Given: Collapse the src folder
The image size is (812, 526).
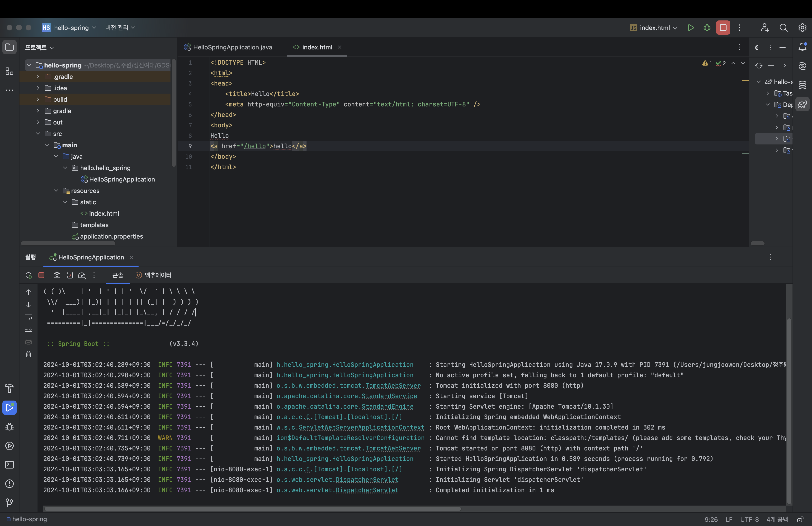Looking at the screenshot, I should pyautogui.click(x=38, y=134).
